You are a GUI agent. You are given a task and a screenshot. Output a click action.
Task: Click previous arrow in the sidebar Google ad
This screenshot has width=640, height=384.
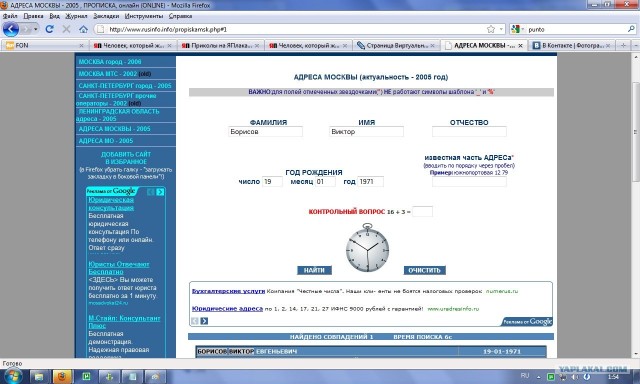[x=151, y=192]
